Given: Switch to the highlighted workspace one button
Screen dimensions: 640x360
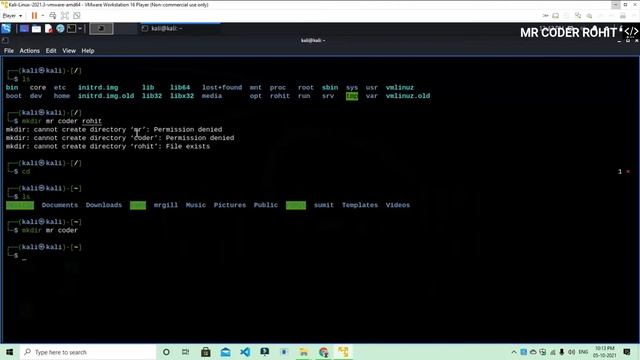Looking at the screenshot, I should (x=101, y=29).
